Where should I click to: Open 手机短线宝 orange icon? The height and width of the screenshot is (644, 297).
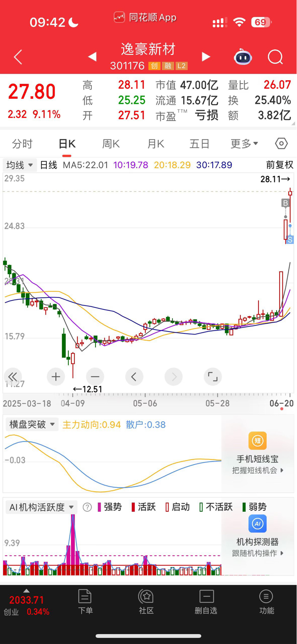tap(257, 441)
